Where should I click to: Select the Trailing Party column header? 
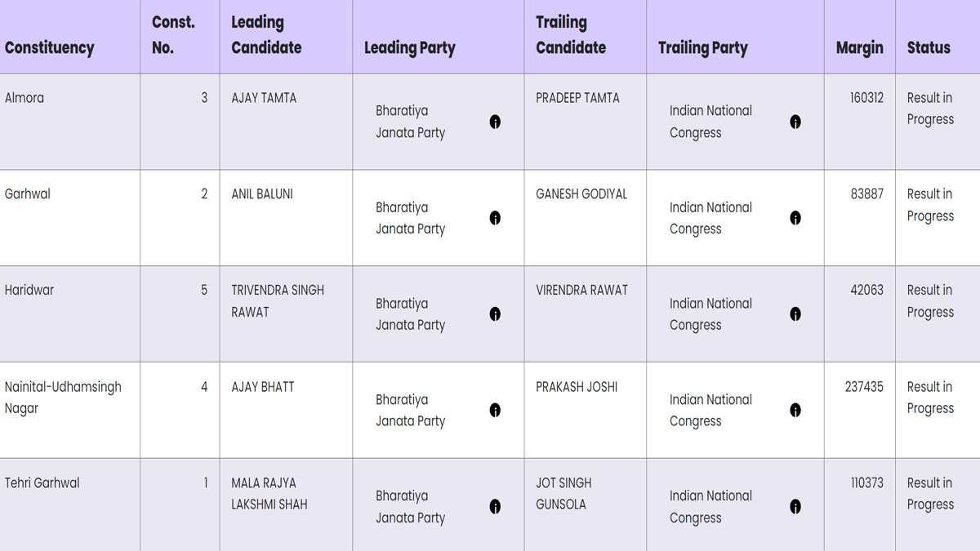(x=702, y=47)
